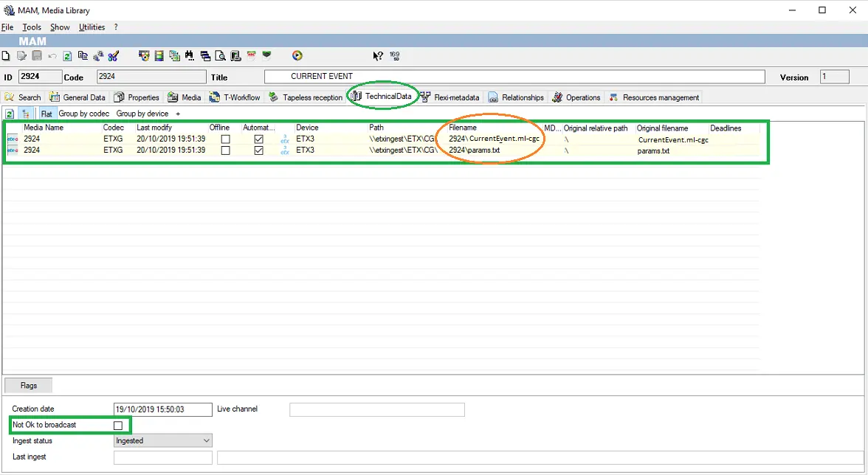868x475 pixels.
Task: Click the 16:9 aspect ratio icon
Action: click(x=394, y=56)
